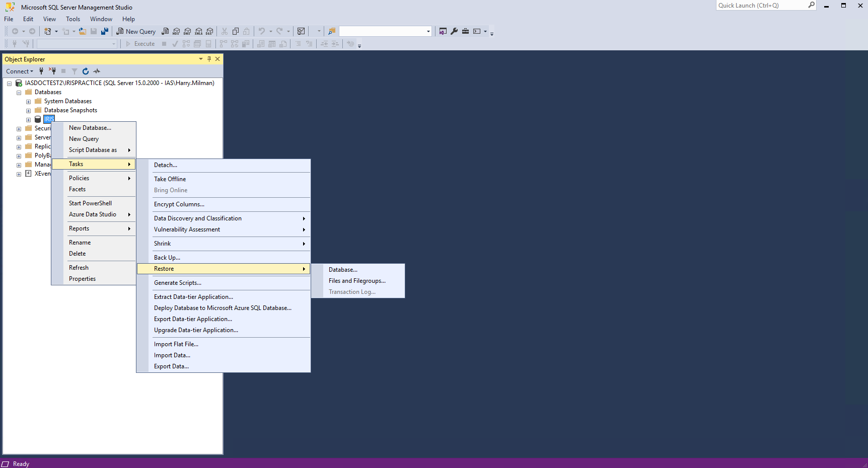Open the Reports submenu in context menu
This screenshot has height=468, width=868.
(94, 228)
